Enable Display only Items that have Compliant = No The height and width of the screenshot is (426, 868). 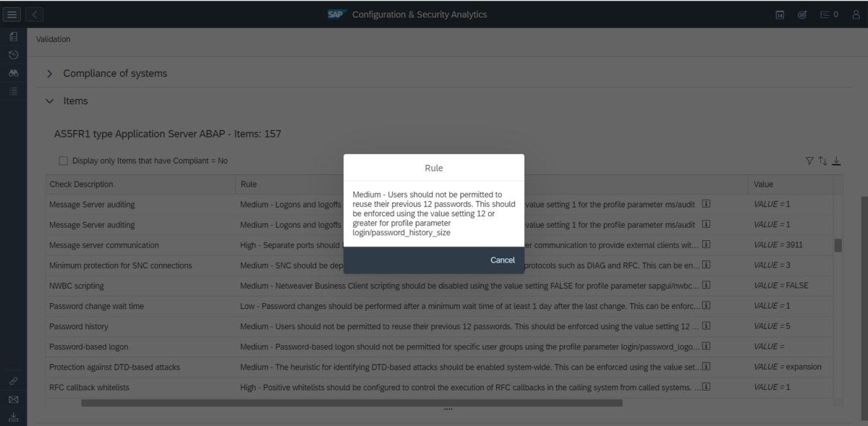pos(63,161)
